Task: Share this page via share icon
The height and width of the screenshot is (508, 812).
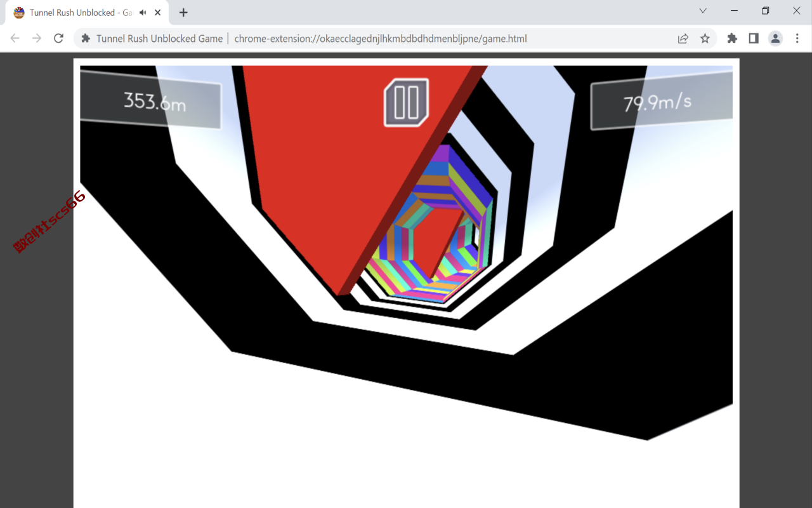Action: [683, 38]
